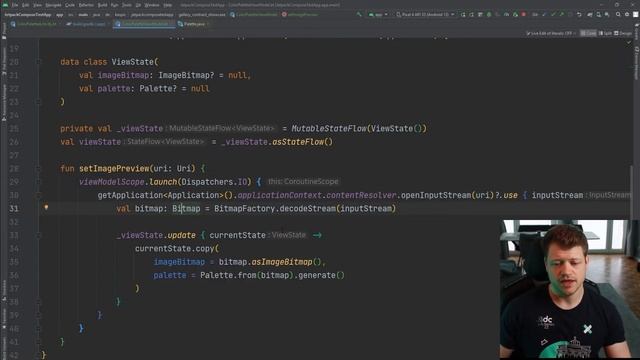Screen dimensions: 640x360
Task: Click the setImagePreview breadcrumb item
Action: pos(300,15)
